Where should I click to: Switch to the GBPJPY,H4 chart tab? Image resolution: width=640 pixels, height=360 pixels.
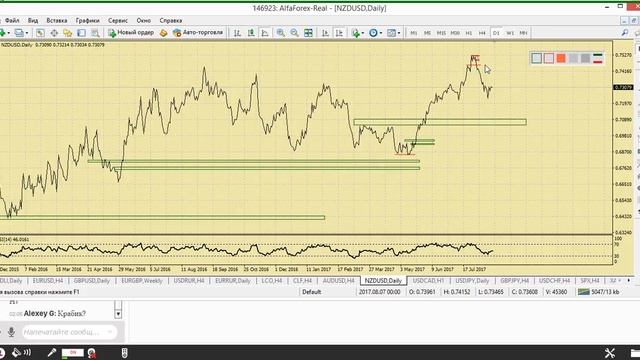tap(514, 281)
